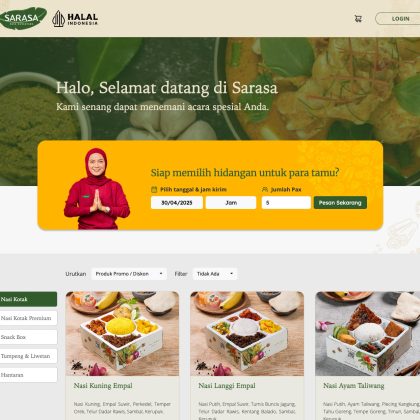
Task: Open the shopping cart icon
Action: pyautogui.click(x=358, y=19)
